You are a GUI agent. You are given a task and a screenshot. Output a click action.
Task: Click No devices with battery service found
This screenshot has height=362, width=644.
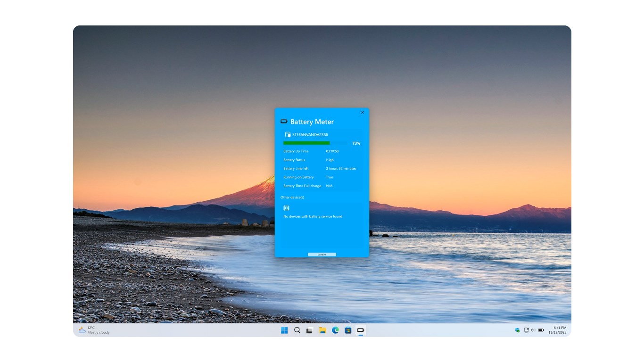click(x=313, y=216)
